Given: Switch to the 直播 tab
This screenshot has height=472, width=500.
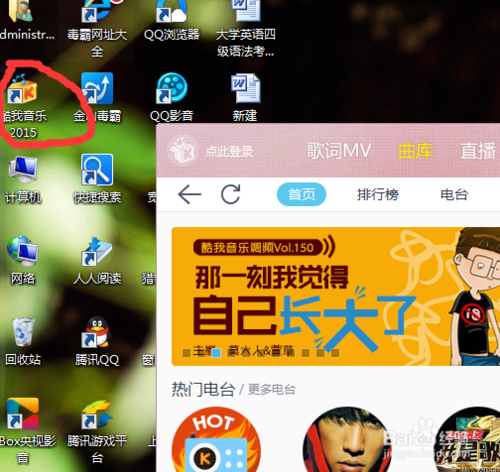Looking at the screenshot, I should [x=478, y=151].
